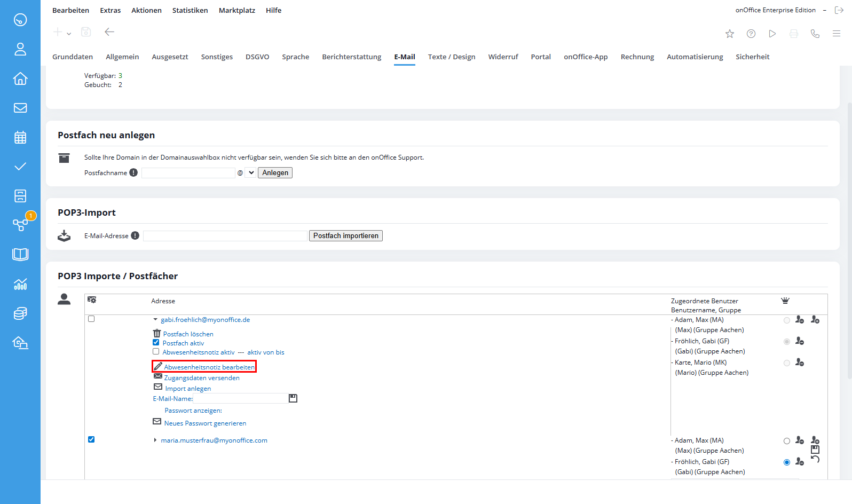Click the back arrow in toolbar
The image size is (852, 504).
pyautogui.click(x=109, y=32)
